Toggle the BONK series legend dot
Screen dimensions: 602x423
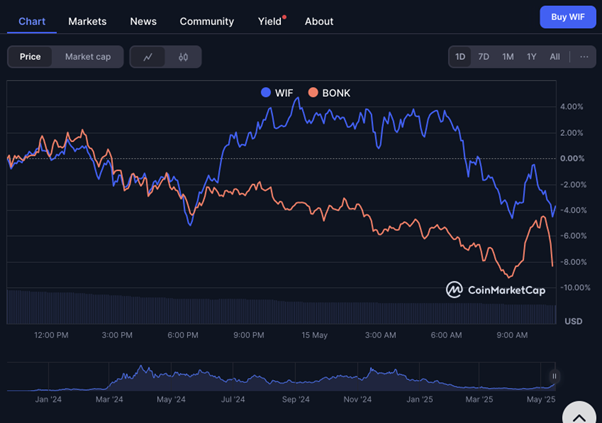click(313, 93)
